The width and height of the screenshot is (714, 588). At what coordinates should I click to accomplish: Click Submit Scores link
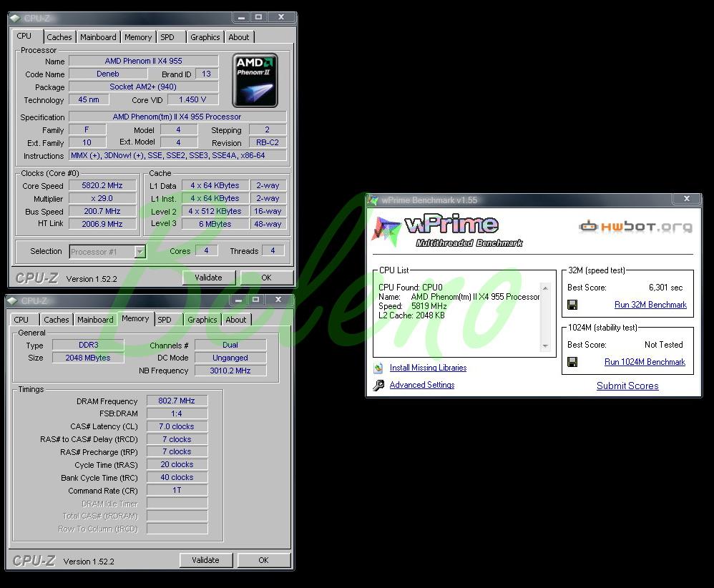(627, 386)
